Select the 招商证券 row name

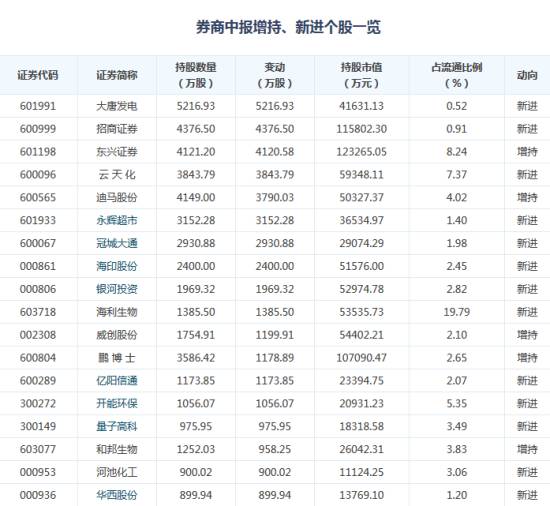pos(117,129)
